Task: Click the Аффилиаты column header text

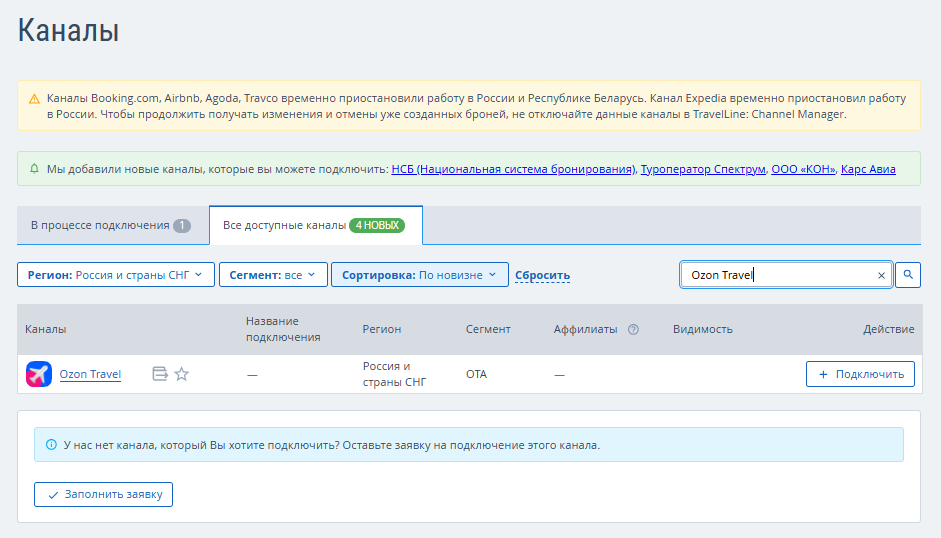Action: tap(585, 329)
